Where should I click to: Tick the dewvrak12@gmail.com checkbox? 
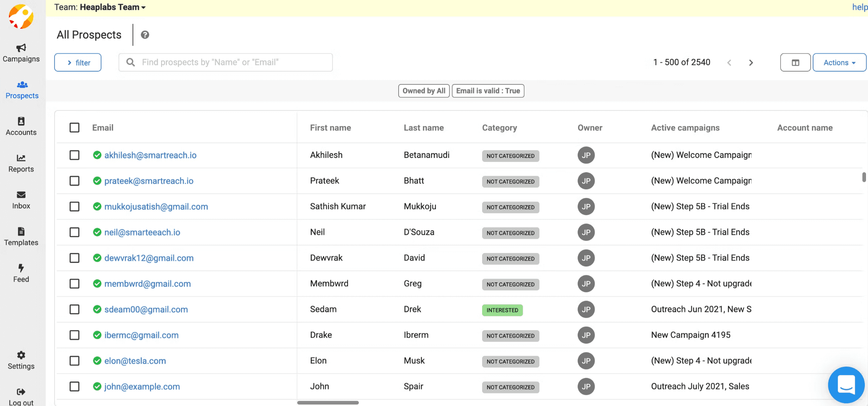74,258
